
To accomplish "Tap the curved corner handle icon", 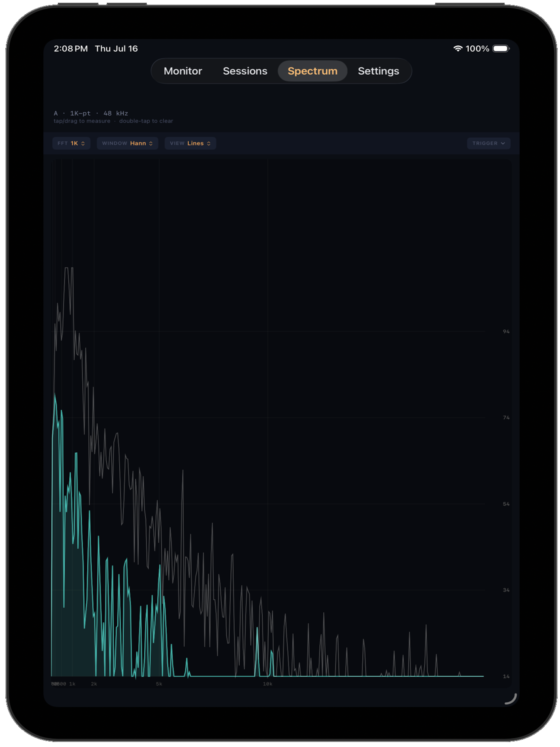I will [x=511, y=698].
